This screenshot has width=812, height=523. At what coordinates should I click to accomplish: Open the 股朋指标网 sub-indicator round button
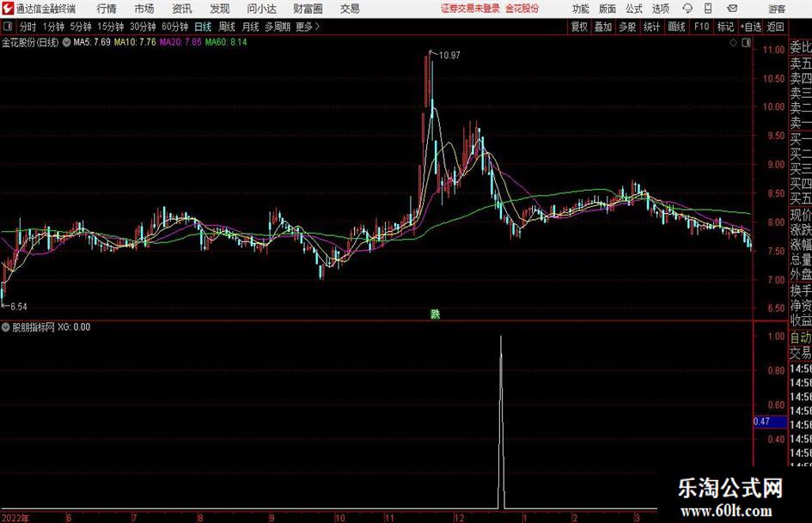[x=6, y=327]
